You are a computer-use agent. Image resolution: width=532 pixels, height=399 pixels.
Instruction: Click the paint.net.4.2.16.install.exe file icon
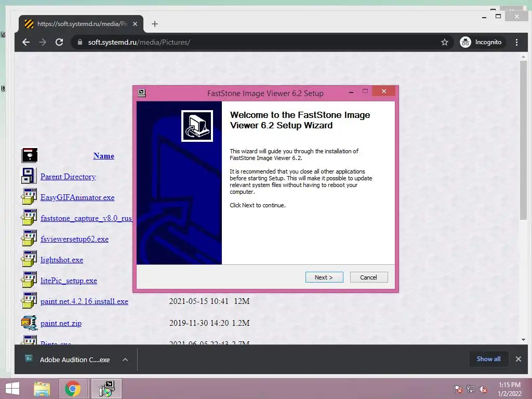point(29,301)
